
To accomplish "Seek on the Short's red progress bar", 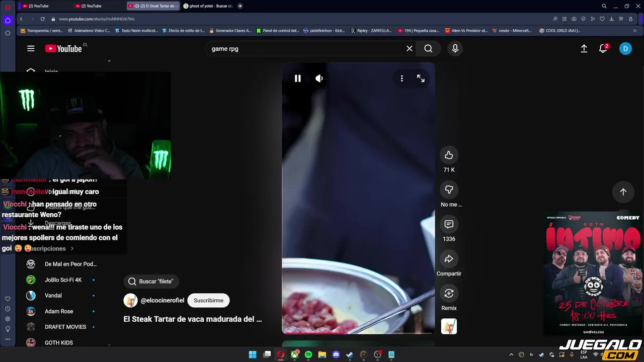I will click(x=358, y=333).
